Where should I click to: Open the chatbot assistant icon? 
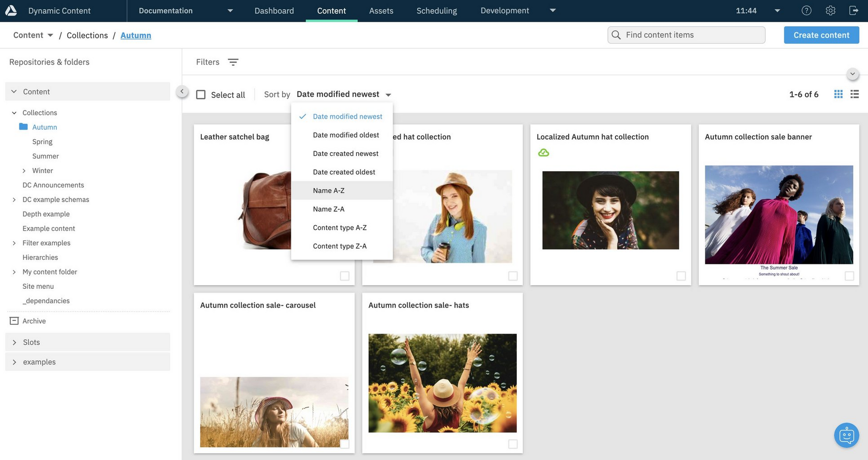(x=846, y=435)
